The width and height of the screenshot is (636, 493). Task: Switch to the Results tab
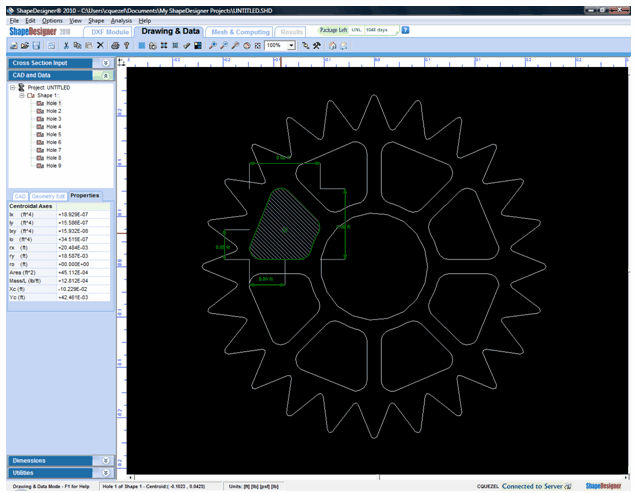point(292,32)
